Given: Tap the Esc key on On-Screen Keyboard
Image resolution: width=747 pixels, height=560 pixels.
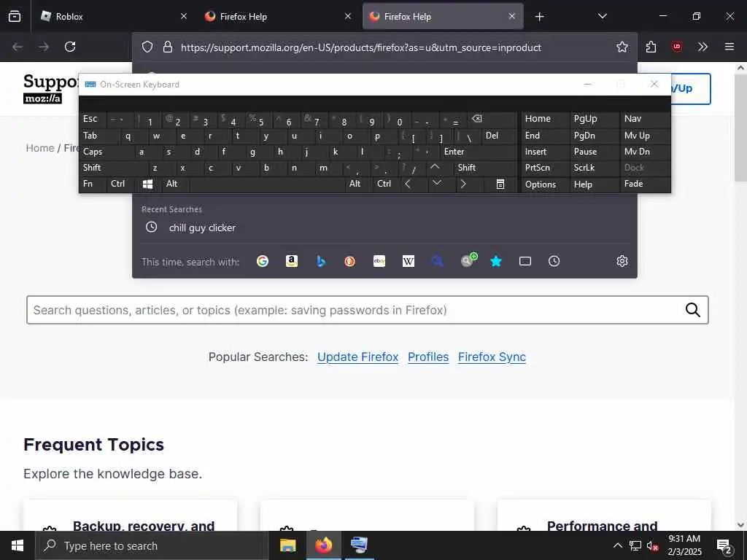Looking at the screenshot, I should (x=93, y=119).
